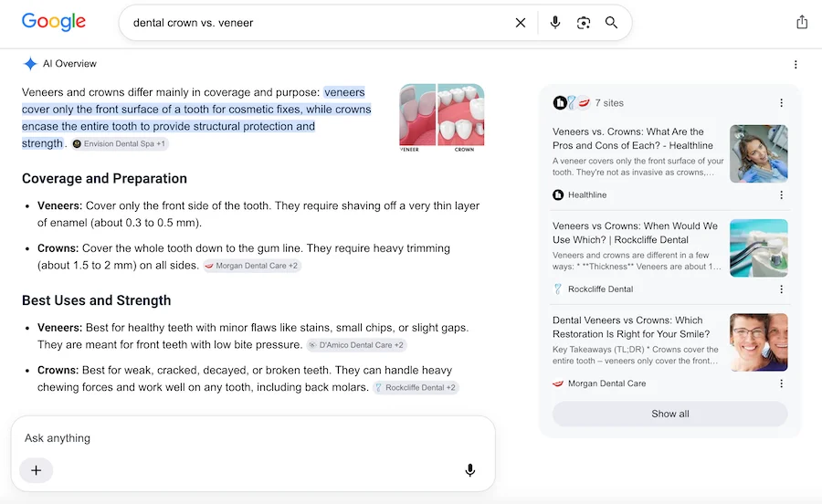The height and width of the screenshot is (504, 822).
Task: Click the Google logo
Action: pos(54,22)
